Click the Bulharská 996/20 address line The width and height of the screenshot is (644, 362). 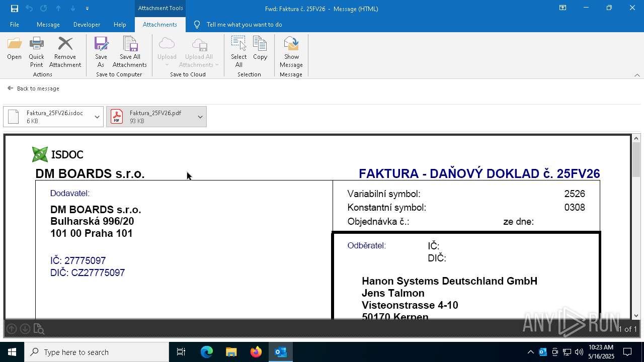pyautogui.click(x=92, y=221)
